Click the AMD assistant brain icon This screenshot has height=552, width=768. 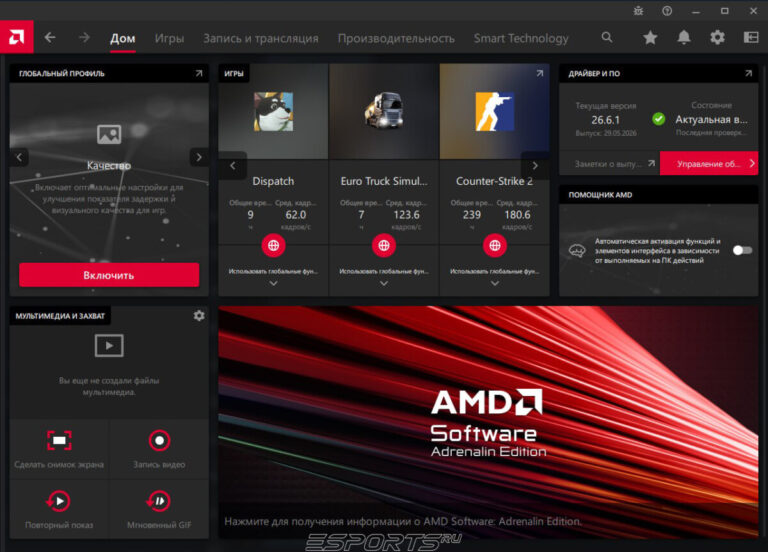click(577, 251)
